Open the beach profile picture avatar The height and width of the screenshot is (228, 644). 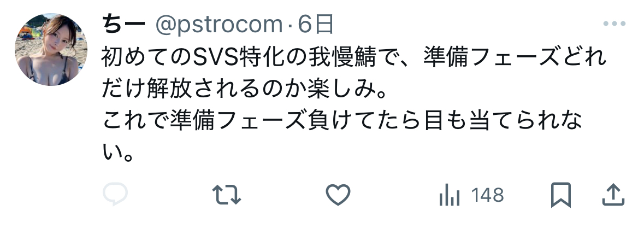51,49
